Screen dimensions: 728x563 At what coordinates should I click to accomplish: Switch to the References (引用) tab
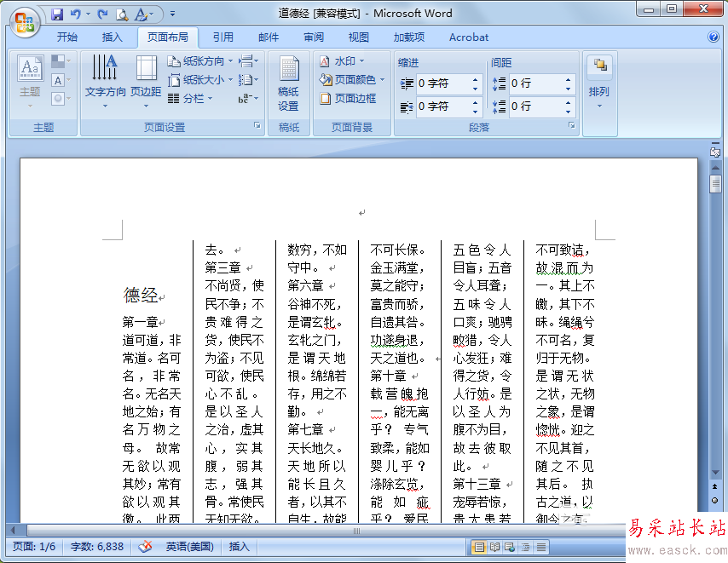(223, 37)
